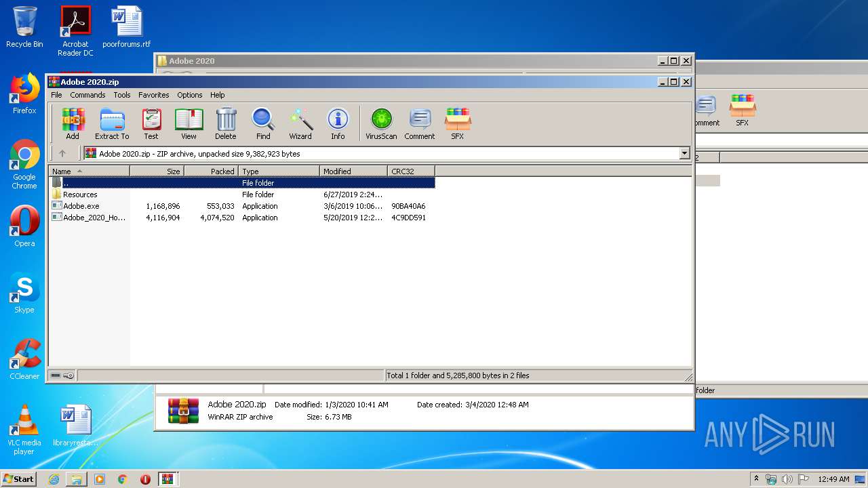Open Opera desktop shortcut
868x488 pixels.
pyautogui.click(x=24, y=226)
